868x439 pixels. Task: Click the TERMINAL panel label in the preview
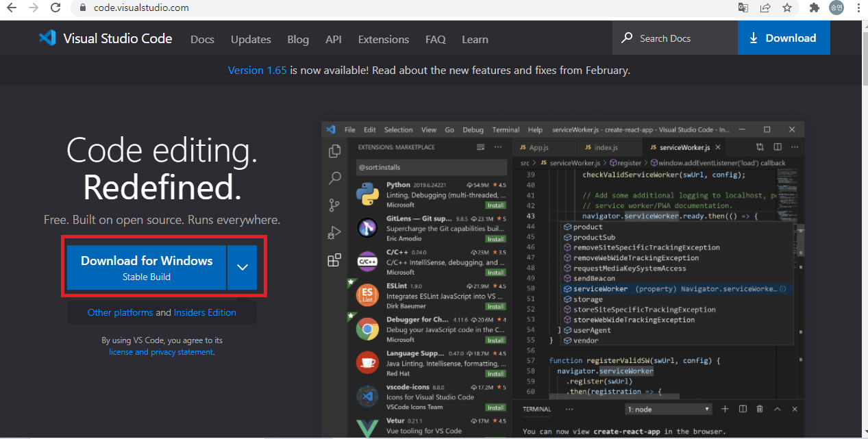coord(536,409)
